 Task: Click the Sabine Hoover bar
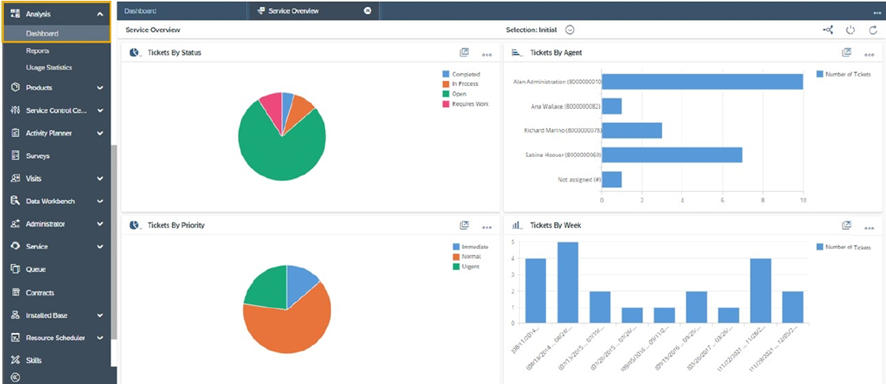(x=672, y=155)
